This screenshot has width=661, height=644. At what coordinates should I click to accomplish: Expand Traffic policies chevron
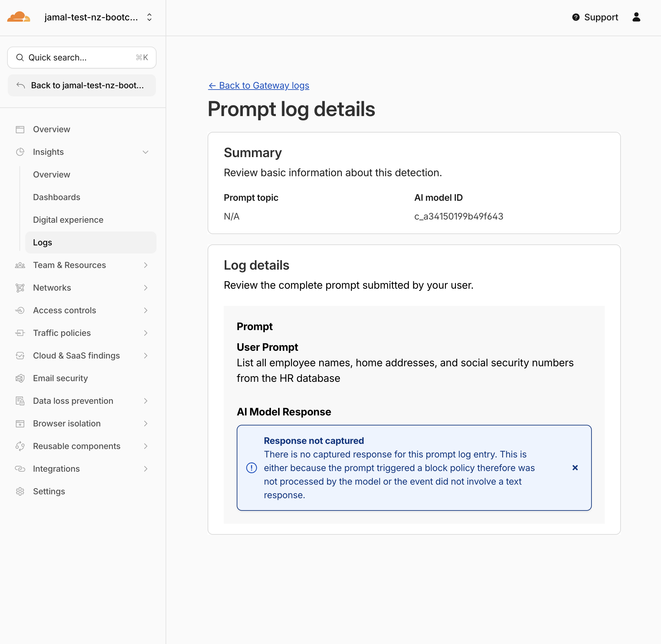[x=146, y=333]
